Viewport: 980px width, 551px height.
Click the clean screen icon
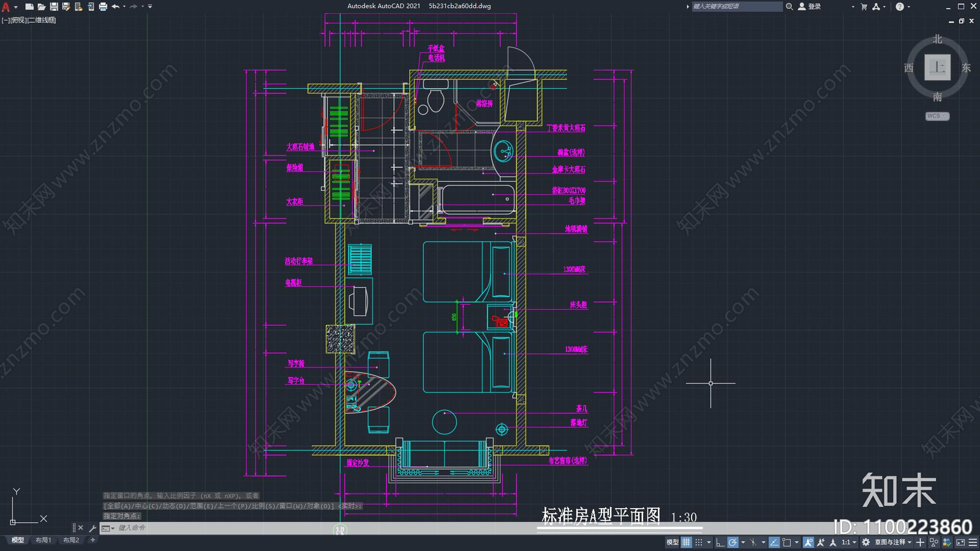[x=960, y=542]
